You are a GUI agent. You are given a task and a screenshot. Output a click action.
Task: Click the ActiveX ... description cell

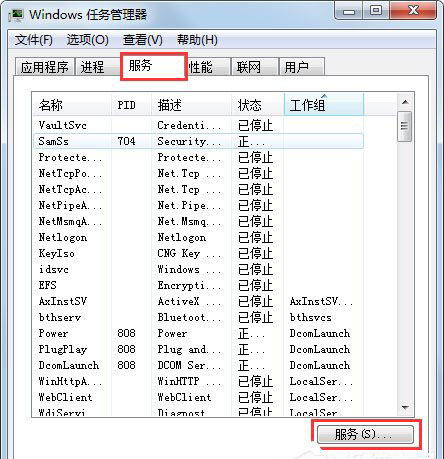click(189, 302)
